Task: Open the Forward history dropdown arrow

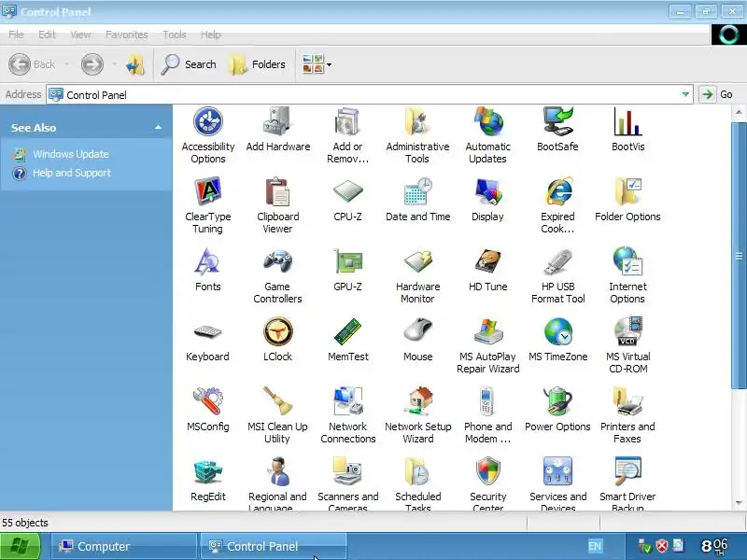Action: tap(114, 64)
